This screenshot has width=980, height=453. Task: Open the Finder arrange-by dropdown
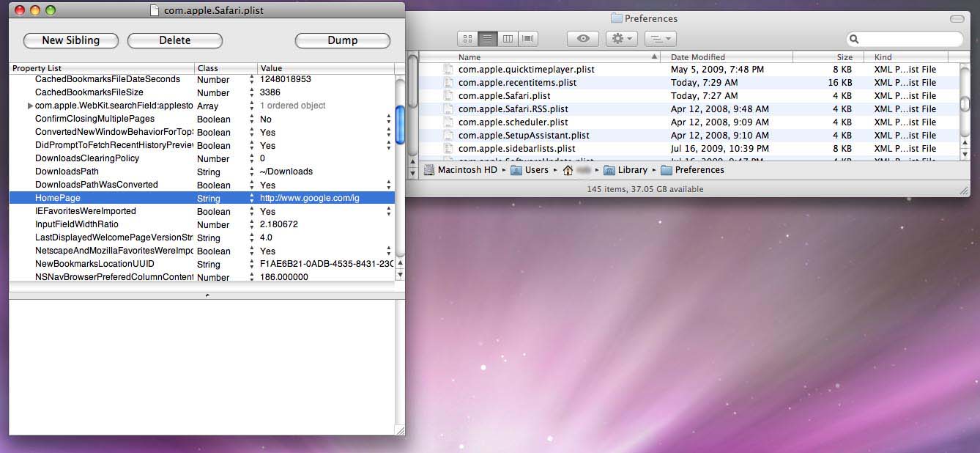pyautogui.click(x=660, y=39)
